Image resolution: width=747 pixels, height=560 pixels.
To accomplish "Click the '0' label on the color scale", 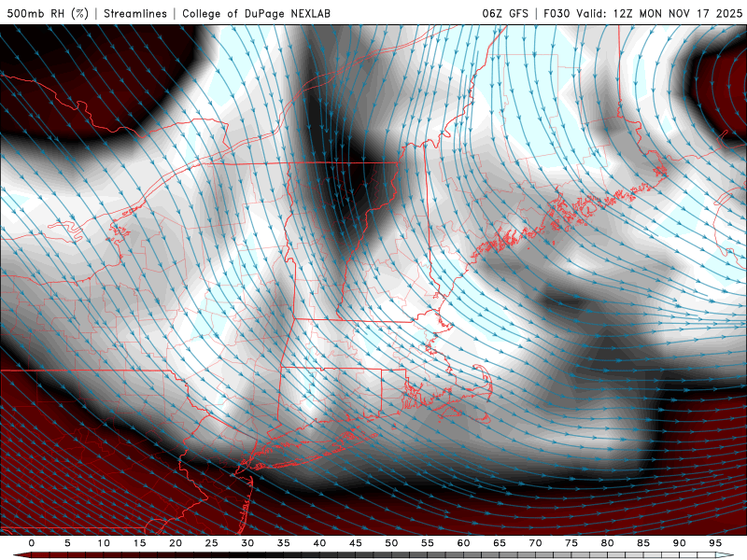I will click(32, 543).
